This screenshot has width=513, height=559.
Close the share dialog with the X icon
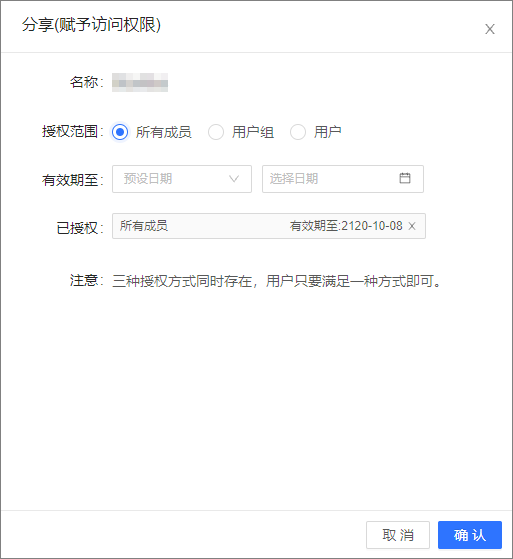pos(490,29)
